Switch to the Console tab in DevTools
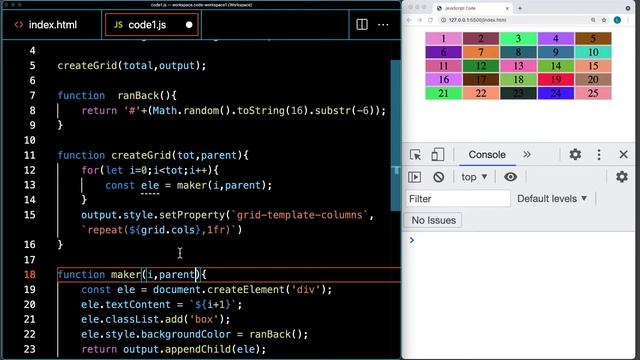Image resolution: width=640 pixels, height=360 pixels. [487, 155]
